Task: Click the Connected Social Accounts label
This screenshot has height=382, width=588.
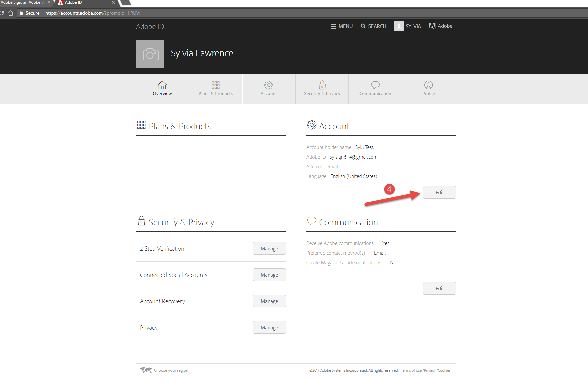Action: point(174,275)
